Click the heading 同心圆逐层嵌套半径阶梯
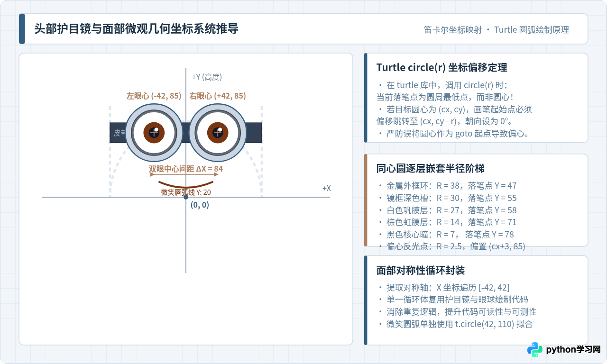 [430, 168]
